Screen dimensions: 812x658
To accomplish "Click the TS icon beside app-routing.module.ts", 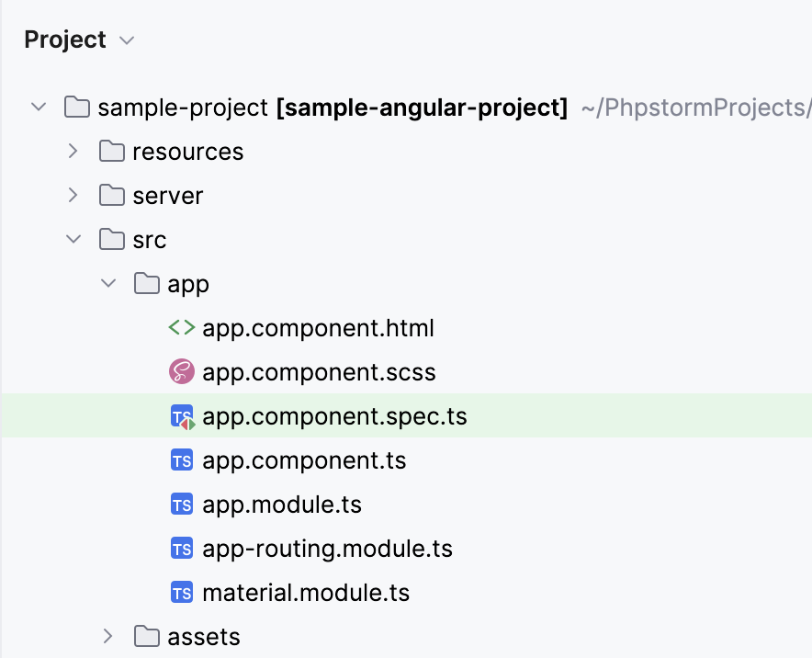I will tap(182, 549).
